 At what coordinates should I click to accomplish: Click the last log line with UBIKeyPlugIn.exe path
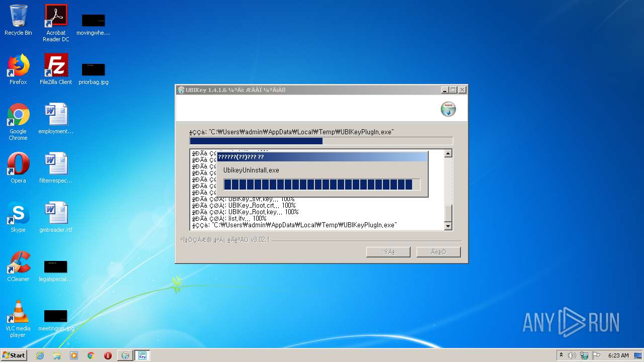[294, 225]
